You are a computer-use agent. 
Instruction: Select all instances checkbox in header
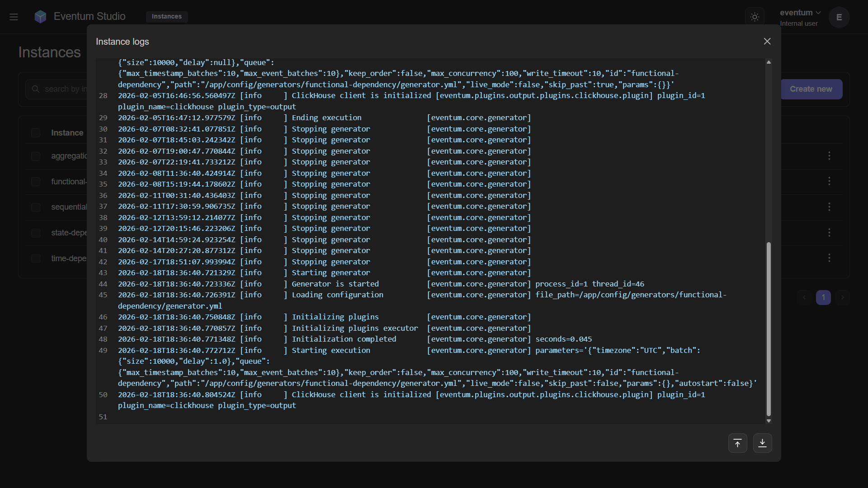pyautogui.click(x=36, y=133)
